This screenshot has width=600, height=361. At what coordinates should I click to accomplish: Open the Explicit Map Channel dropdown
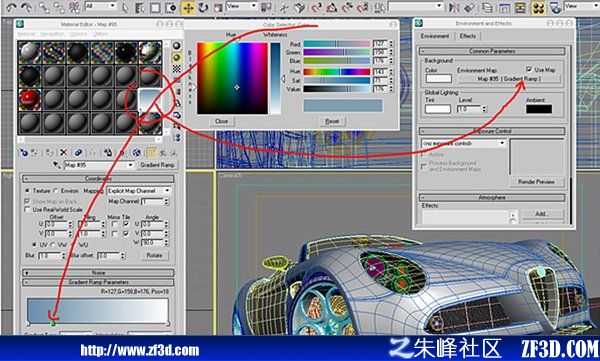(139, 191)
